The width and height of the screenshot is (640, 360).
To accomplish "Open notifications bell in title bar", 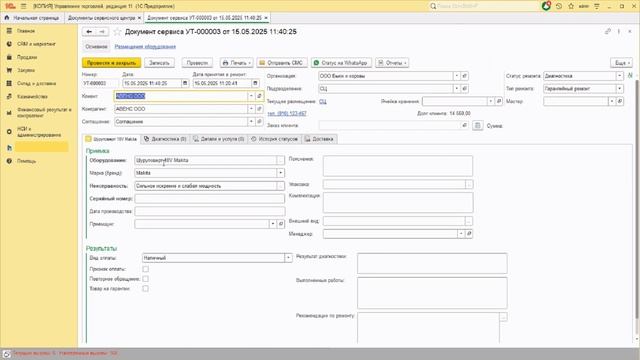I will [546, 6].
